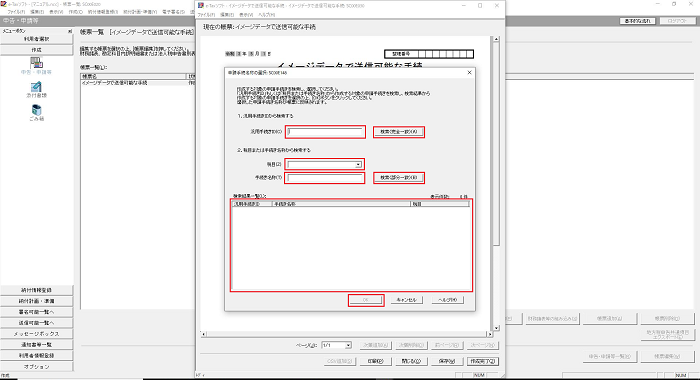Close the dialog with its X icon

[x=469, y=72]
